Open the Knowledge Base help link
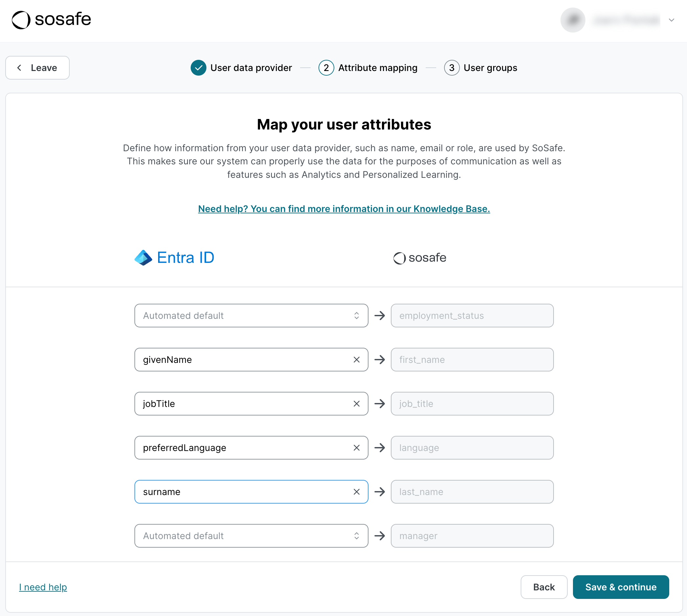 pos(344,209)
